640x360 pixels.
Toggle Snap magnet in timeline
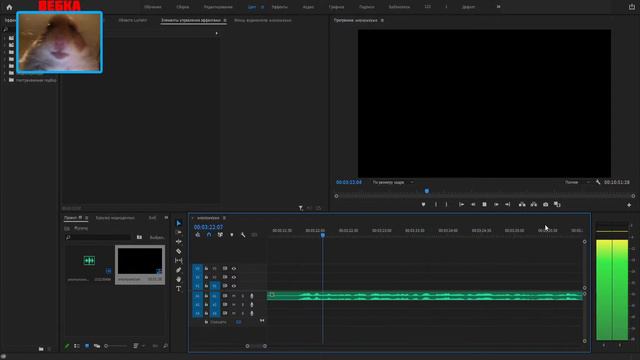(x=209, y=235)
